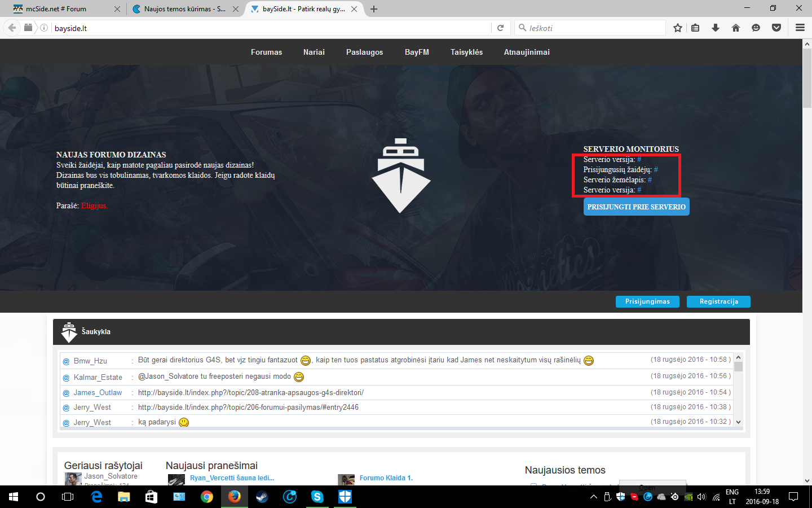Viewport: 812px width, 508px height.
Task: Open Task View on the taskbar
Action: tap(68, 497)
